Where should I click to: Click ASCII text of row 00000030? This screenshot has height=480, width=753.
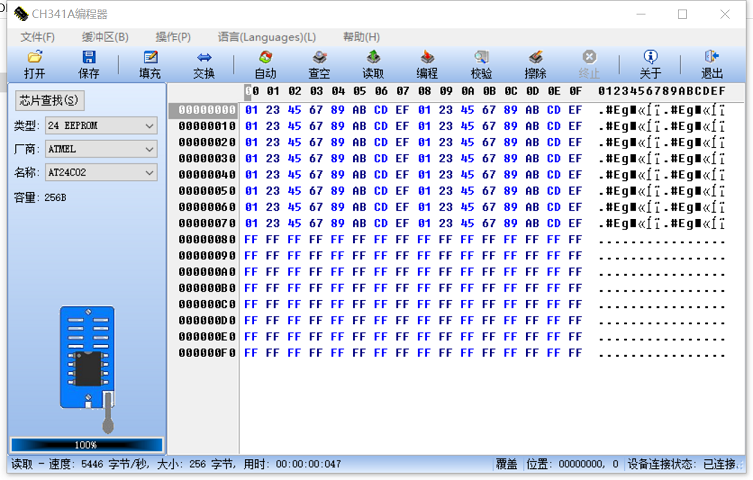(x=661, y=159)
